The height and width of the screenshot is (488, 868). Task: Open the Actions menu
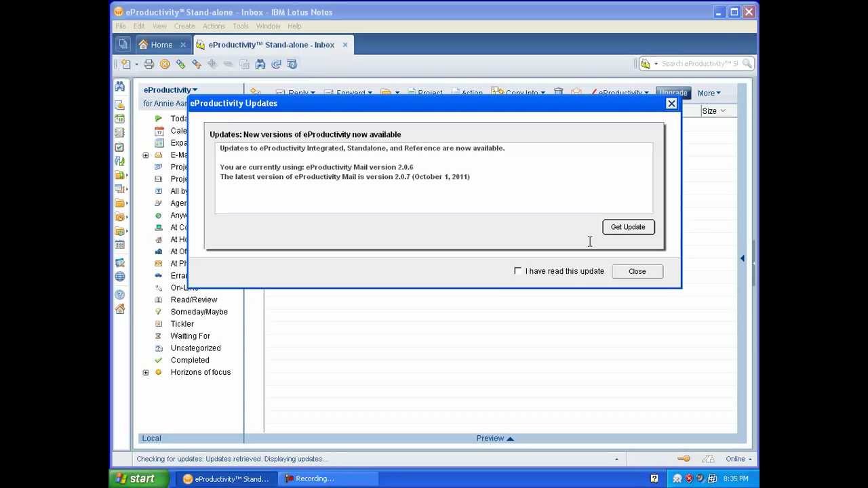click(x=214, y=26)
